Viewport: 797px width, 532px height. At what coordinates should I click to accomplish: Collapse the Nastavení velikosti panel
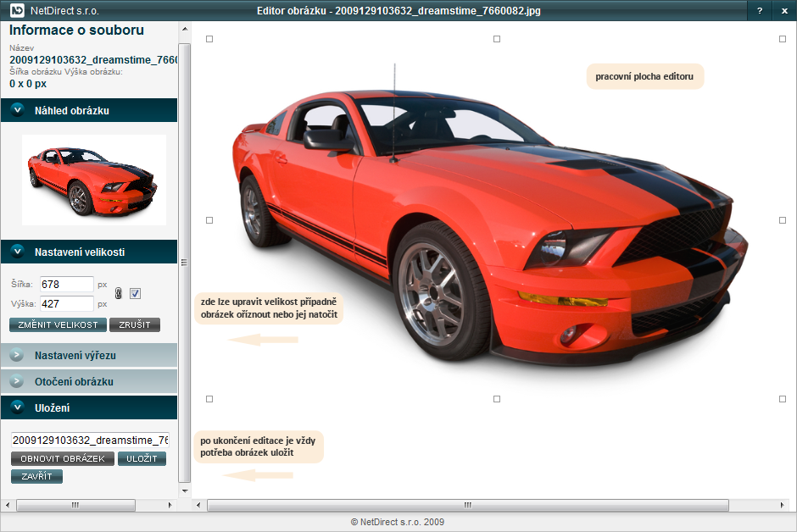point(17,252)
